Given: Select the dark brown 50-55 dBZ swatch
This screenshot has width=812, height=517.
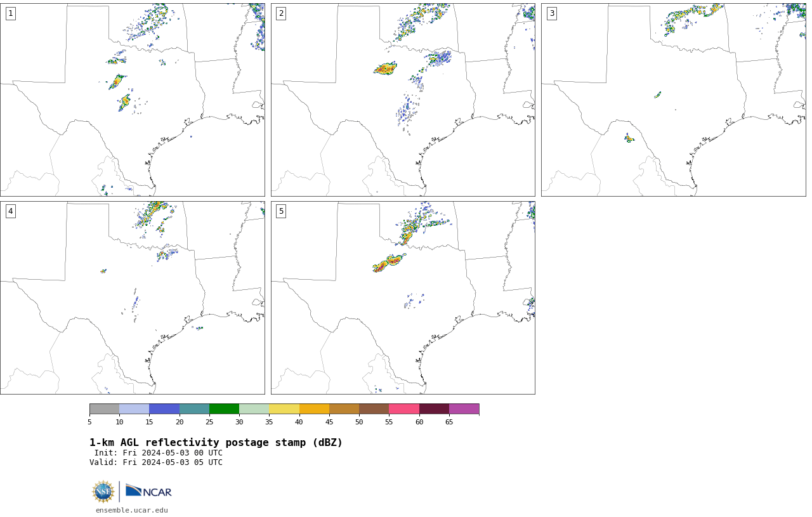Looking at the screenshot, I should pos(374,409).
